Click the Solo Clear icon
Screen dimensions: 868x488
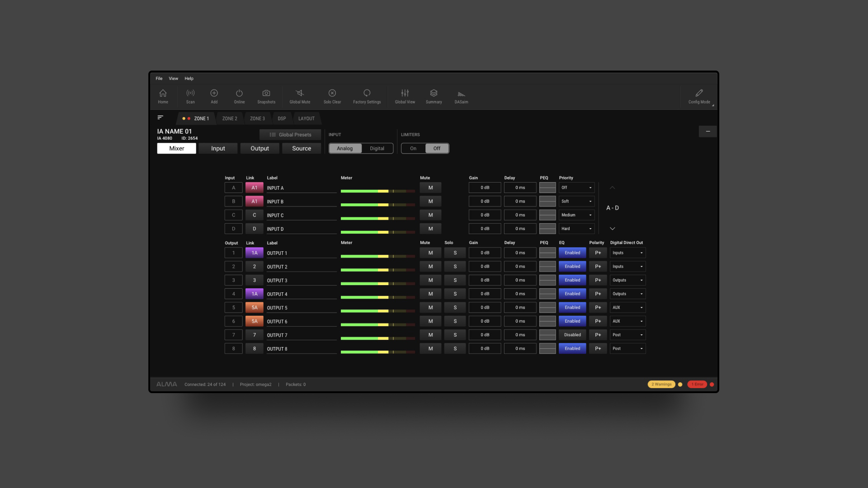tap(332, 96)
